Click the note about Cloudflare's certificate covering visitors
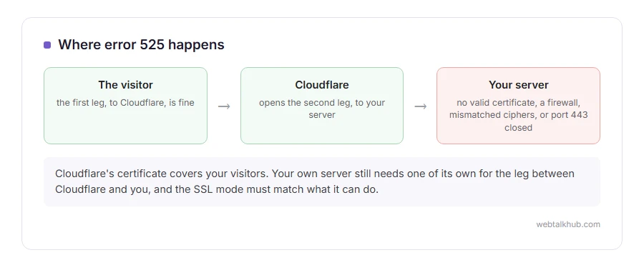Viewport: 644px width, 265px height. point(322,181)
